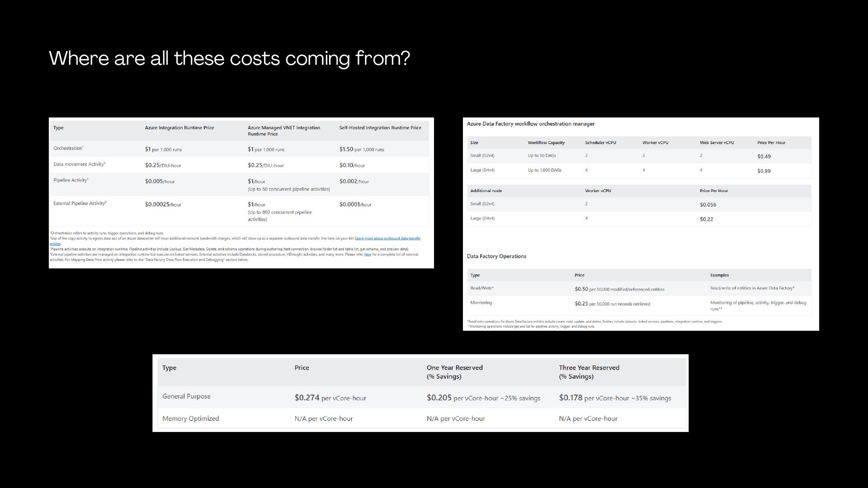Screen dimensions: 868x488
Task: Click 'Azure Data Factory workflow orchestration manager' heading
Action: point(530,124)
